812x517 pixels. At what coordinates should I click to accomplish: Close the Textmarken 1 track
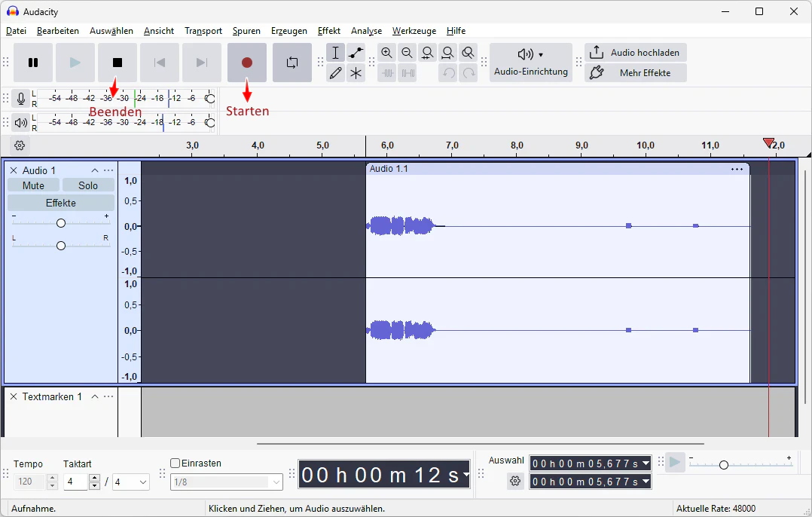point(14,396)
